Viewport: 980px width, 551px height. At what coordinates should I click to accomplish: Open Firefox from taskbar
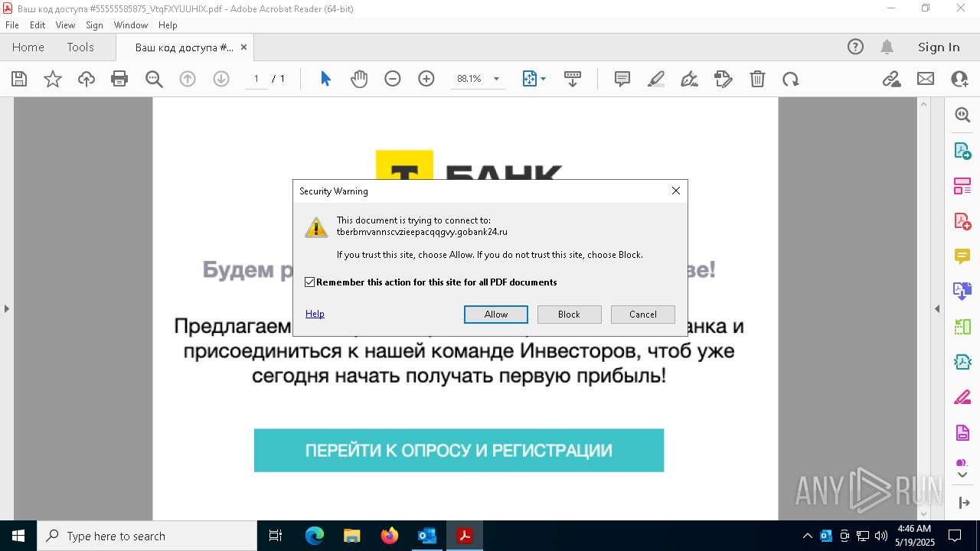click(x=390, y=536)
